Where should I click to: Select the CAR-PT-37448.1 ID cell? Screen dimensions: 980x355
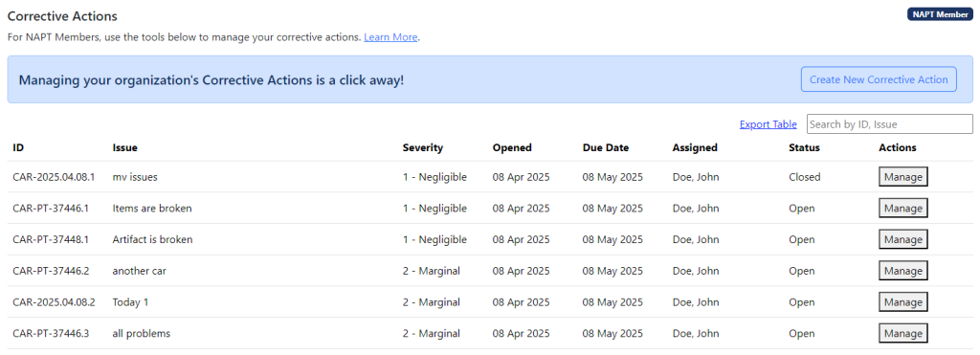click(x=51, y=239)
